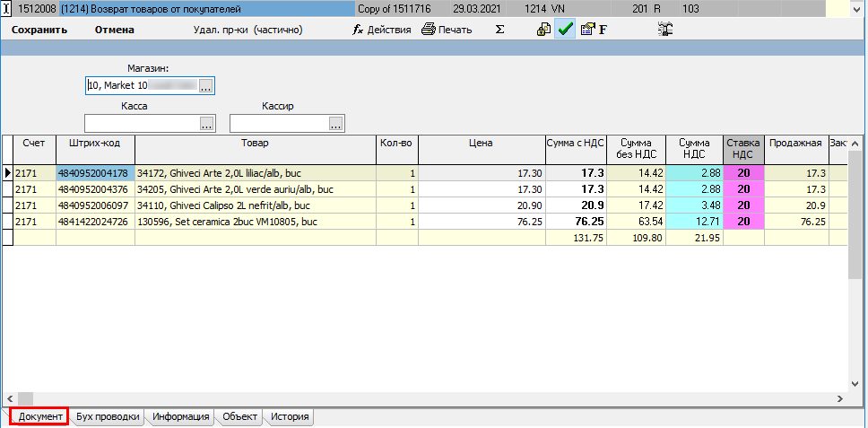Switch to the Документ tab
This screenshot has width=868, height=428.
[39, 416]
